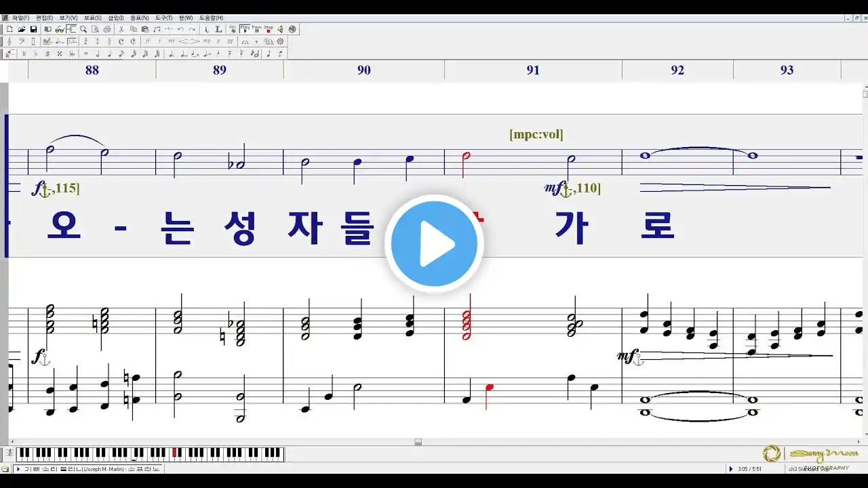Image resolution: width=868 pixels, height=488 pixels.
Task: Click the horizontal scrollbar thumb below score
Action: click(418, 442)
